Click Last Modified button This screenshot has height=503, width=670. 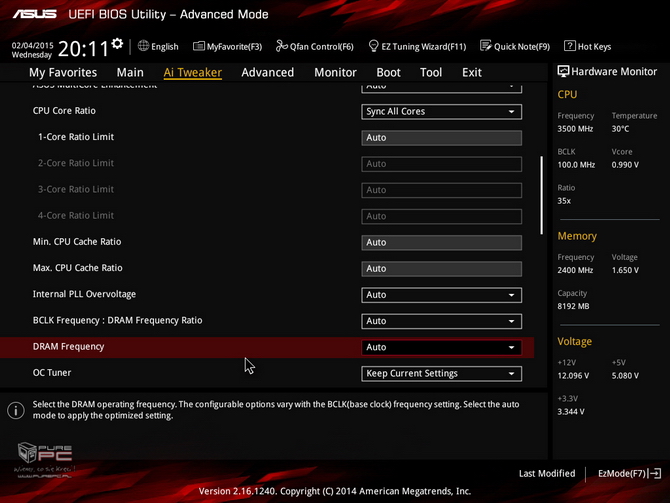(x=547, y=474)
